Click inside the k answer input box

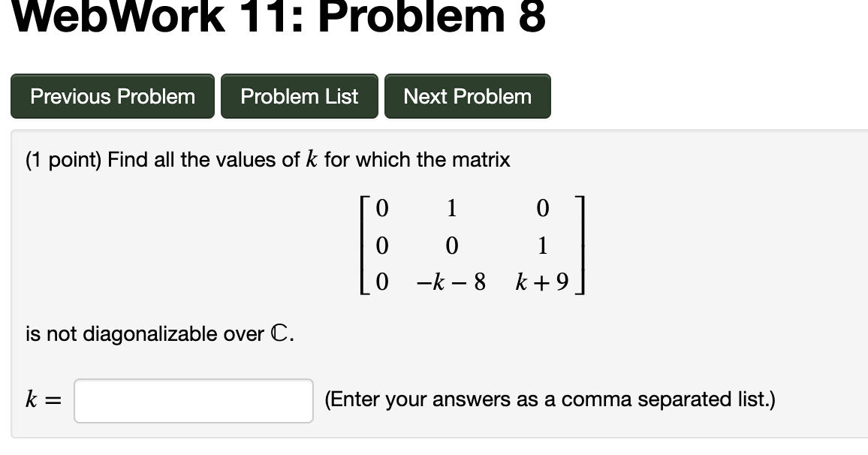[193, 400]
